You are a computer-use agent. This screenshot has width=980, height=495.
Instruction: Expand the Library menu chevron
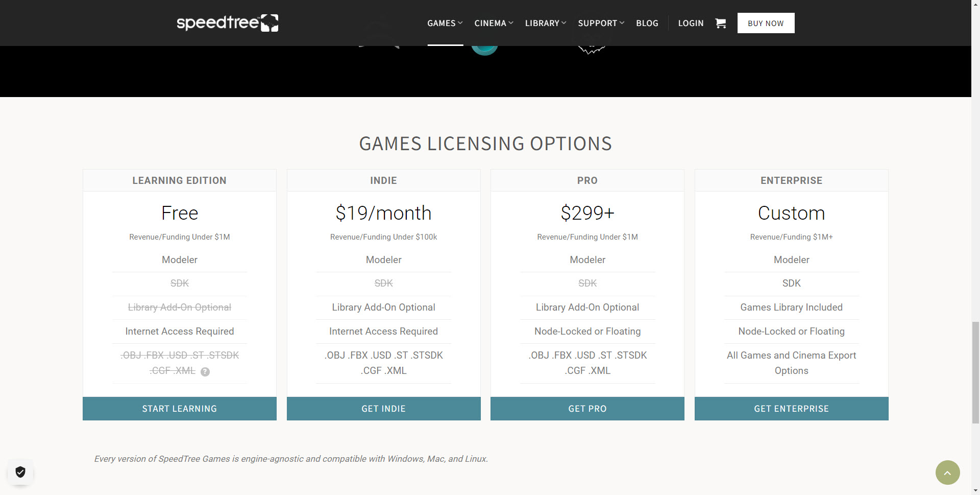564,23
